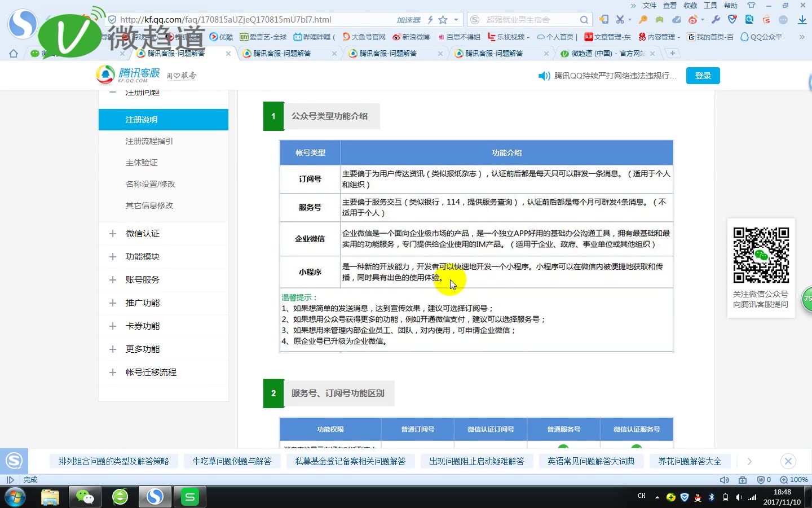Click next arrow on recommendation bar
Image resolution: width=812 pixels, height=508 pixels.
point(749,461)
